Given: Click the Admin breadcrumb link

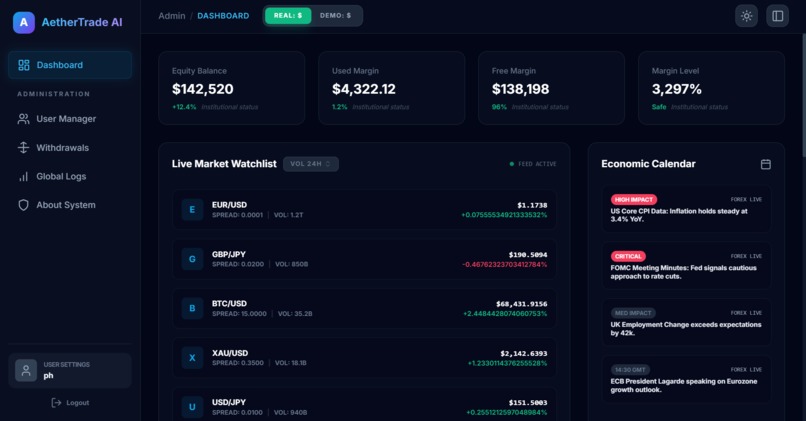Looking at the screenshot, I should pos(172,16).
